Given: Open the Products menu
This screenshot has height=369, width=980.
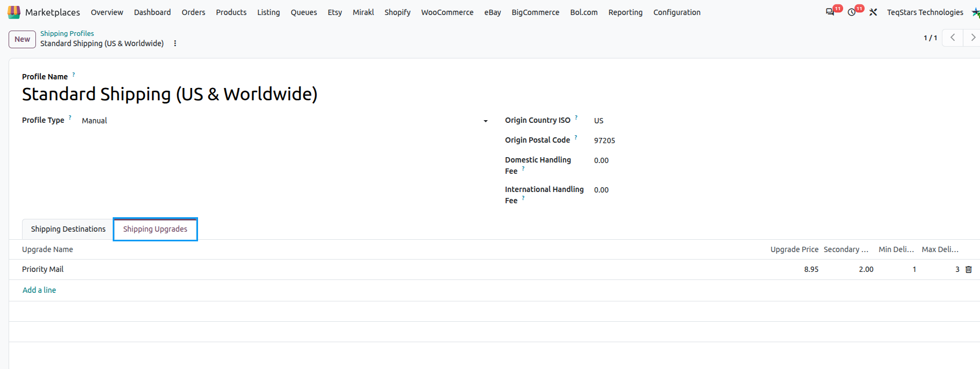Looking at the screenshot, I should 231,12.
